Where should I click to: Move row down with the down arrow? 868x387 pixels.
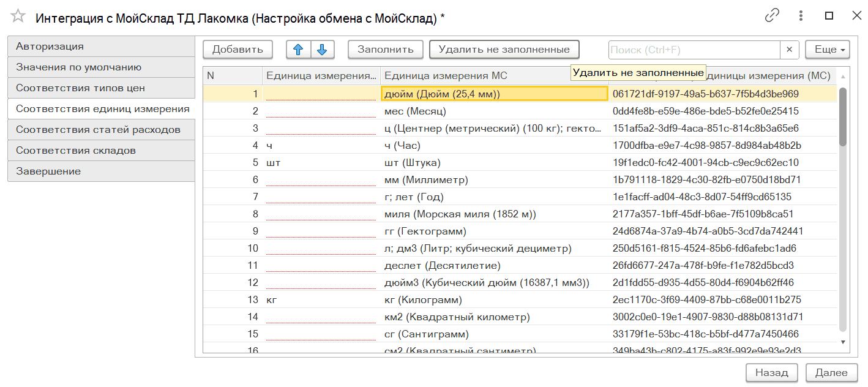click(323, 50)
